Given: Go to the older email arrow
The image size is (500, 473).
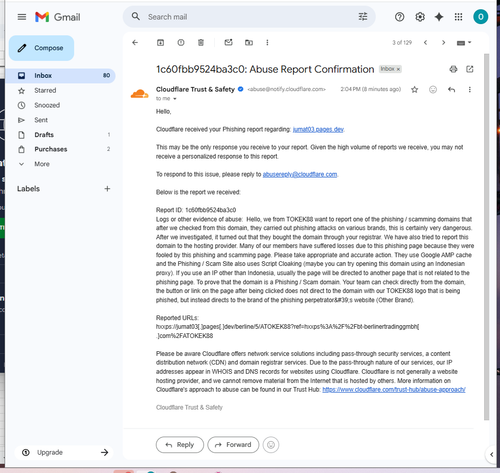Looking at the screenshot, I should coord(443,42).
